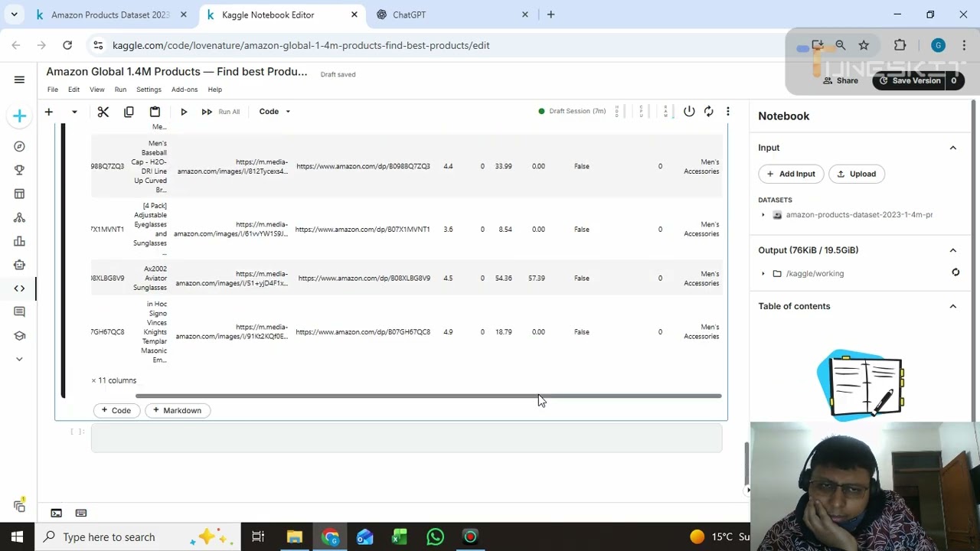
Task: Click the output horizontal scrollbar
Action: (x=429, y=396)
